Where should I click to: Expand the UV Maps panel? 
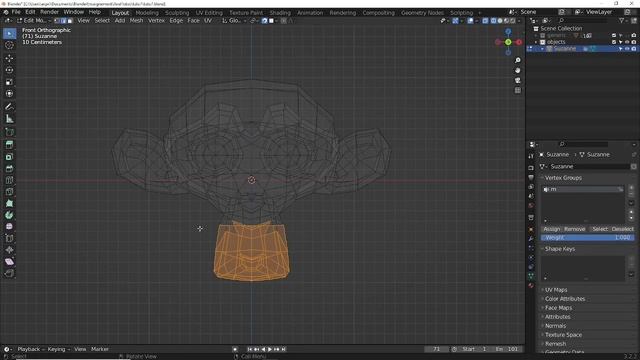point(556,290)
